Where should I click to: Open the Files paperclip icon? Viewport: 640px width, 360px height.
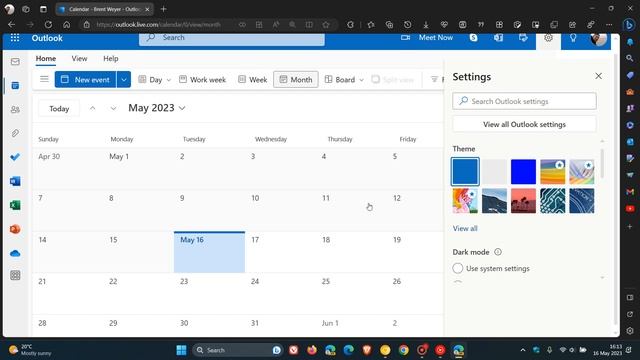click(x=15, y=133)
